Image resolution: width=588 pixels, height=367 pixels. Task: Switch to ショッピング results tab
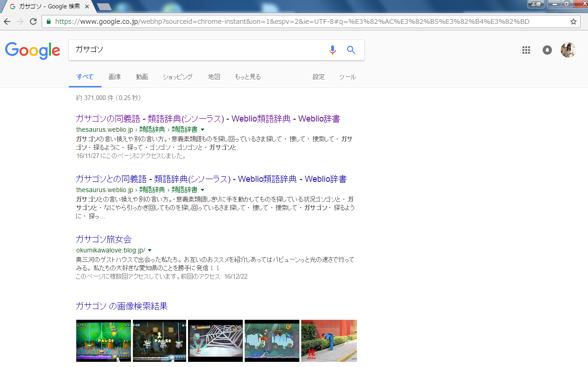click(178, 77)
